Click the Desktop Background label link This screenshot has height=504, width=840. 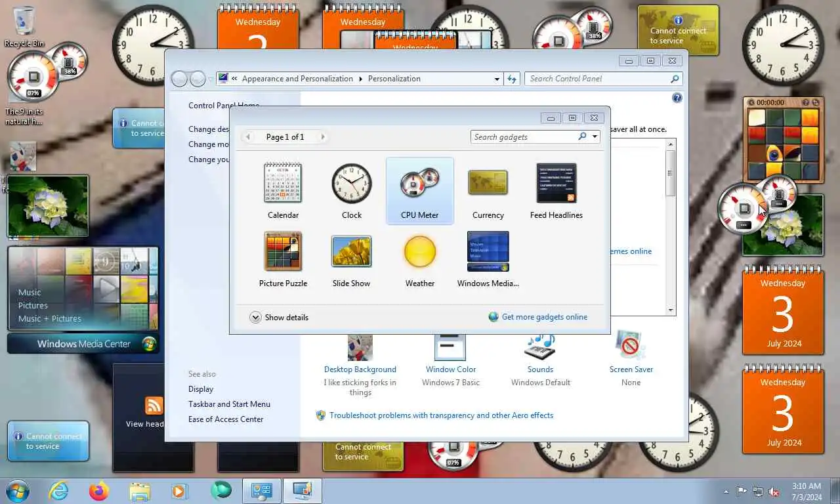(x=360, y=369)
